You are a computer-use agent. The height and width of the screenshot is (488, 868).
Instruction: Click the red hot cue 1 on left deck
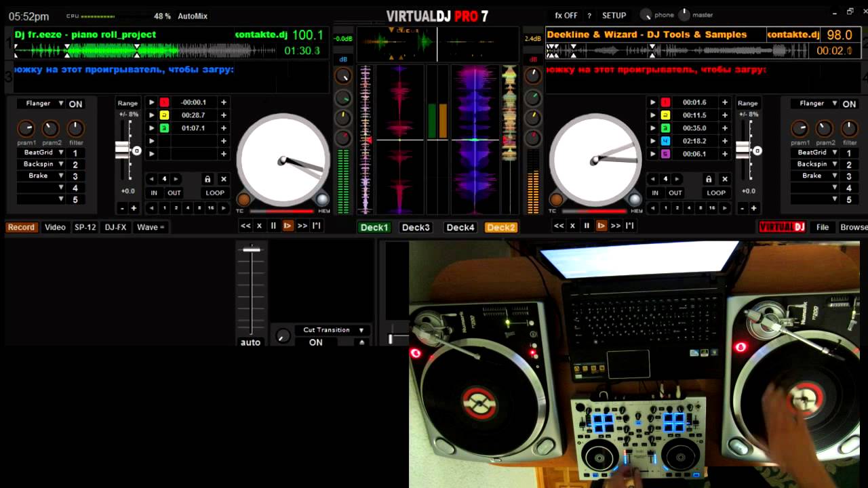pyautogui.click(x=164, y=102)
